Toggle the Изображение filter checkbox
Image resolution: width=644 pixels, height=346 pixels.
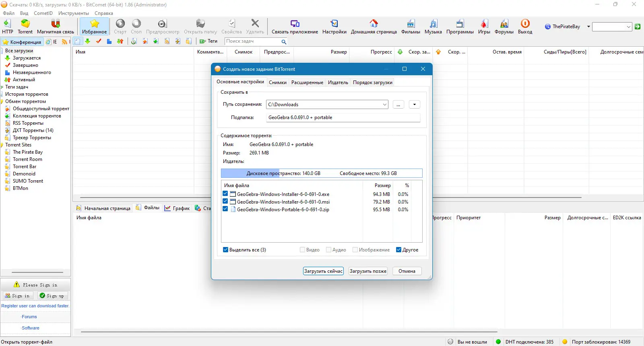355,250
